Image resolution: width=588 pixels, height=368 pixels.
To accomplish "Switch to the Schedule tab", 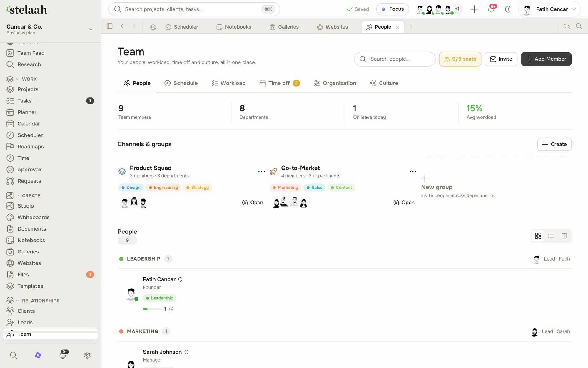I will [x=181, y=83].
